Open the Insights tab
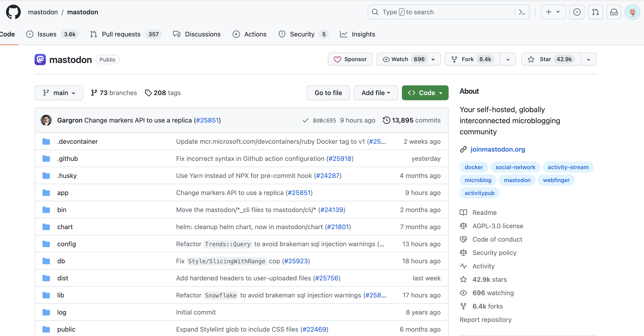This screenshot has height=336, width=644. (358, 34)
